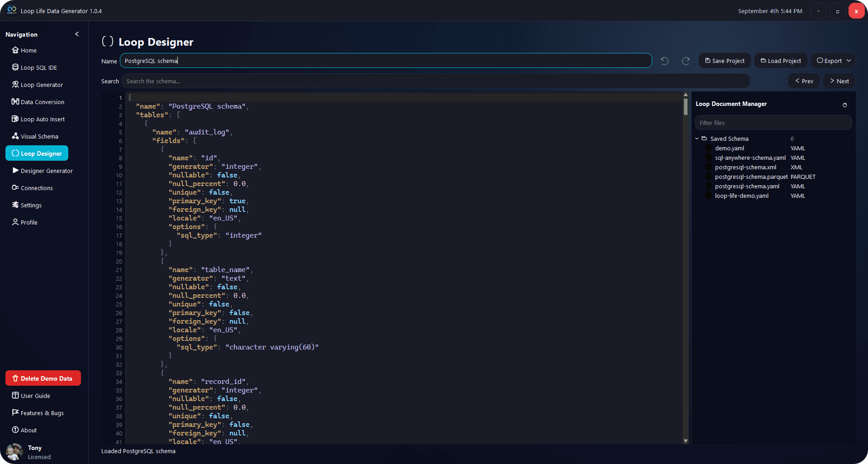Click the Filter files field

(x=773, y=123)
